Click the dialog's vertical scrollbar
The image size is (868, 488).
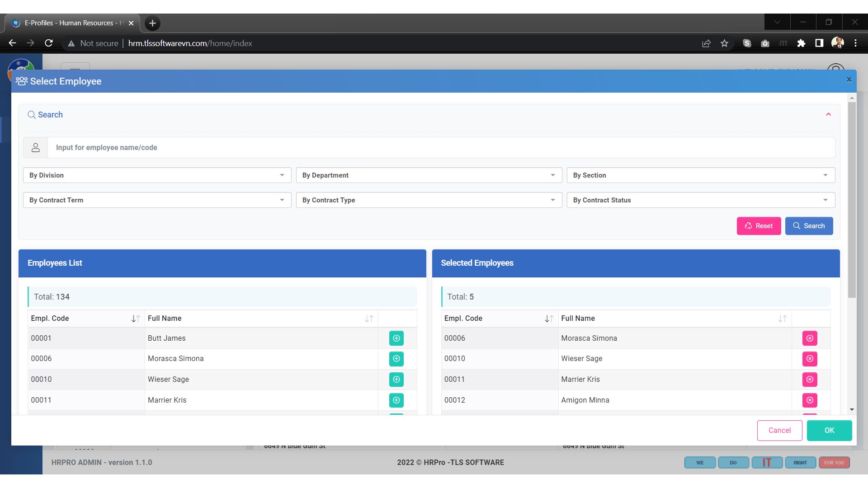pos(852,199)
